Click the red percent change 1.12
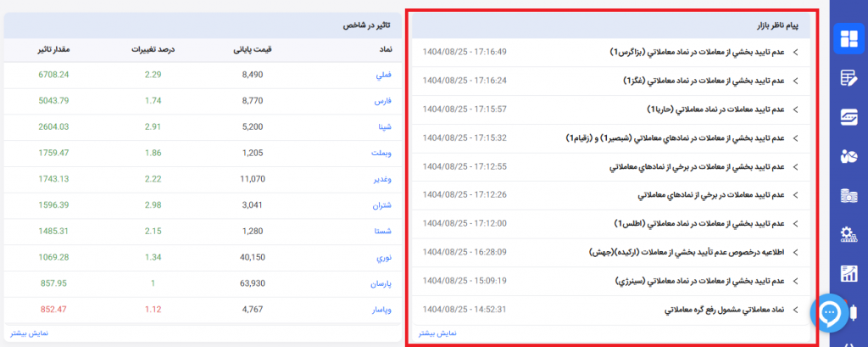The width and height of the screenshot is (868, 347). pos(153,310)
